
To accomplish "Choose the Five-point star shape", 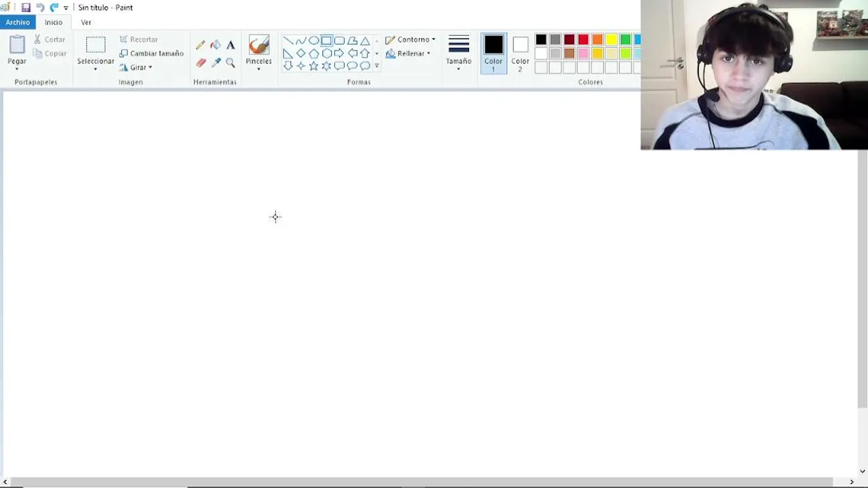I will click(314, 66).
